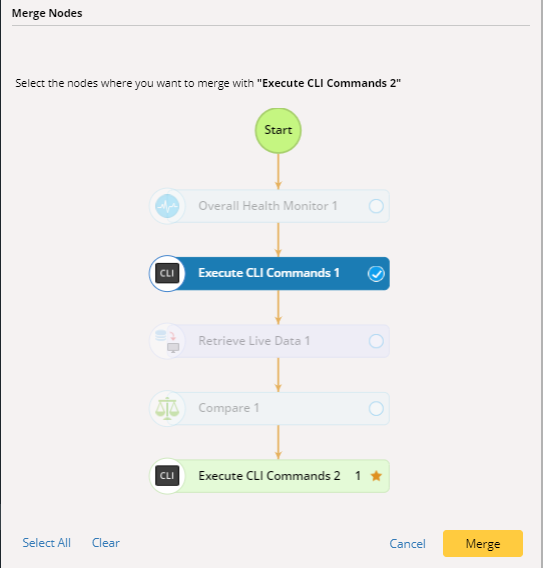Click the green Start node circle
Image resolution: width=543 pixels, height=568 pixels.
tap(278, 130)
